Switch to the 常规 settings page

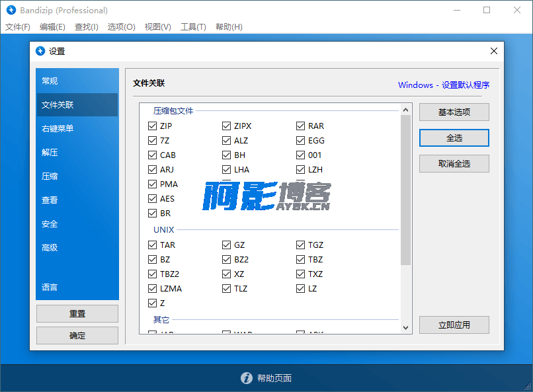[x=77, y=81]
